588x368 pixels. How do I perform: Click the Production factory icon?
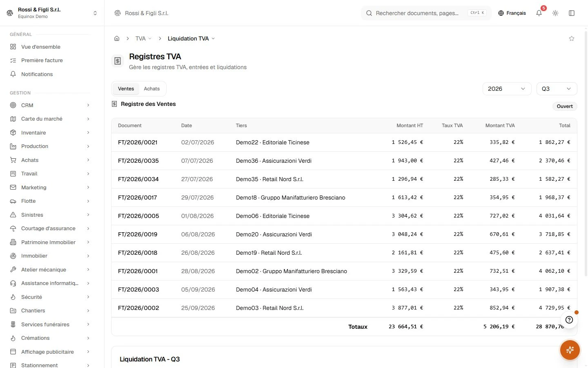[x=13, y=146]
